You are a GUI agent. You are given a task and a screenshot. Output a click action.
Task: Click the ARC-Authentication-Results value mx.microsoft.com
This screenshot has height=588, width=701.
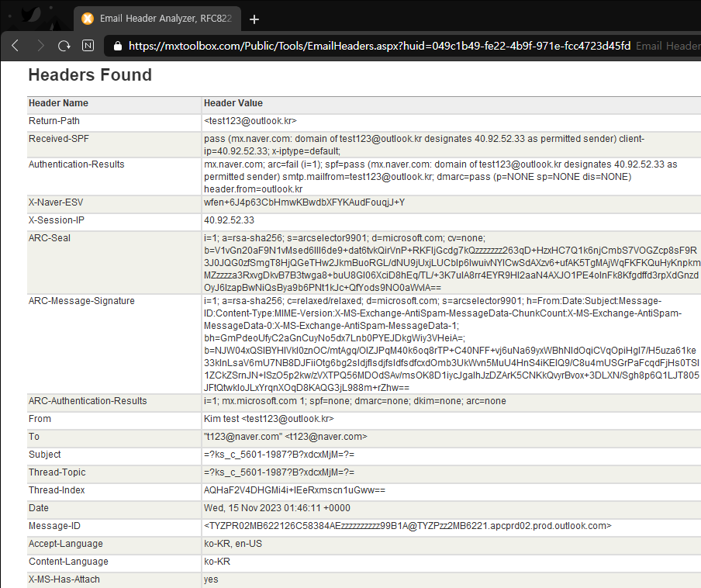click(355, 401)
